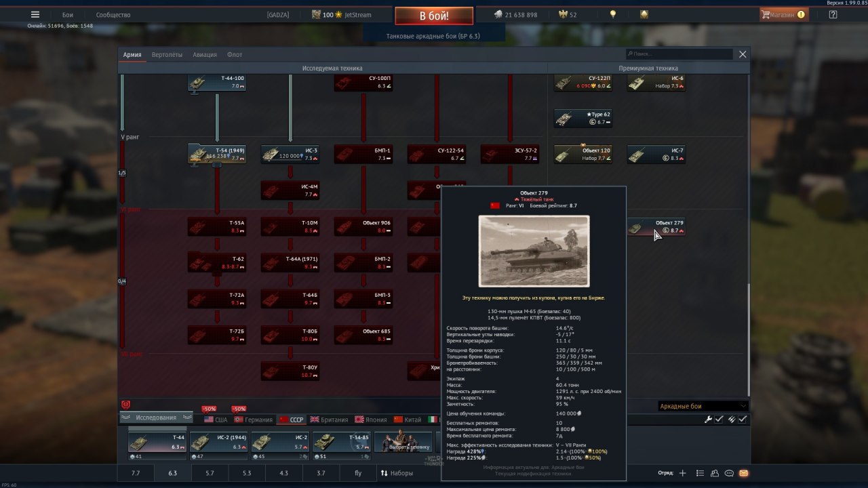Expand the T-54 (1949) vehicle group
868x488 pixels.
point(217,154)
